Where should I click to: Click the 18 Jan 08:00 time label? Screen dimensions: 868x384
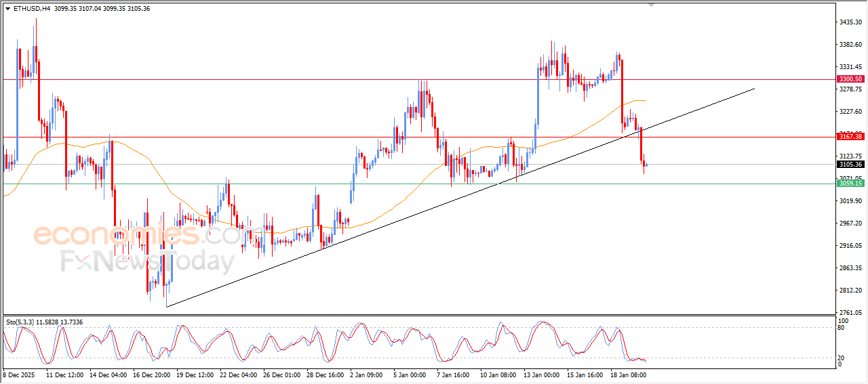(629, 375)
